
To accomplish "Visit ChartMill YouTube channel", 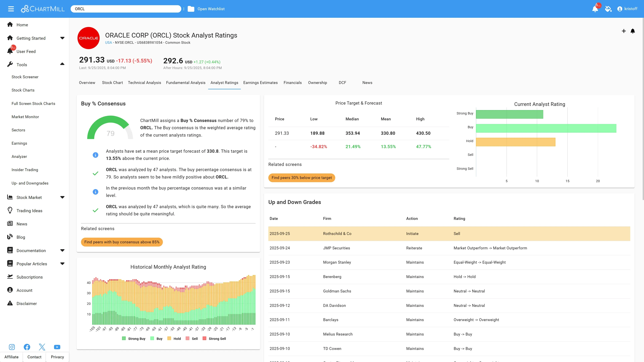I will pos(57,347).
